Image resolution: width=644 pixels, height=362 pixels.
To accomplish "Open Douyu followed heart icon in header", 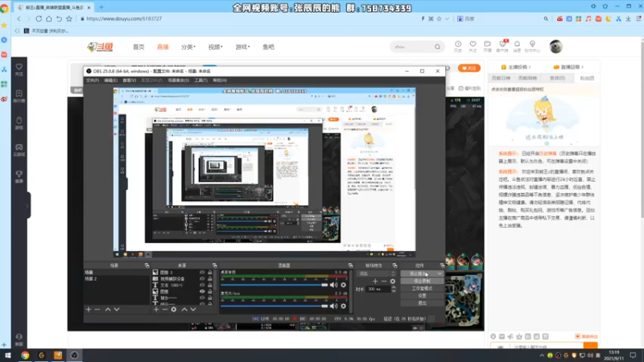I will tap(473, 44).
